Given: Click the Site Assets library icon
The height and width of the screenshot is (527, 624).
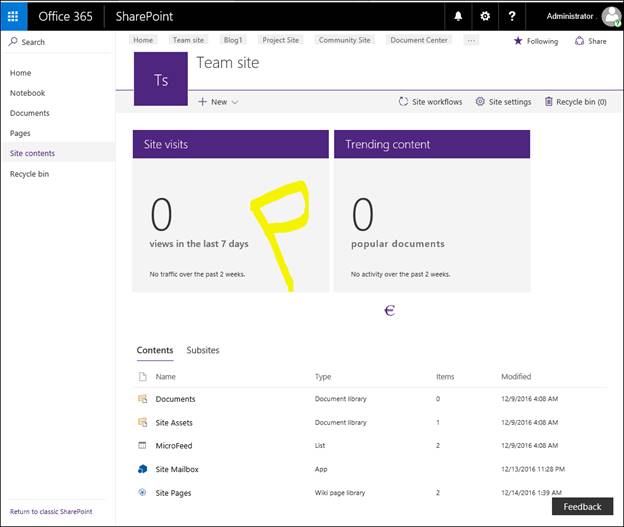Looking at the screenshot, I should point(142,422).
